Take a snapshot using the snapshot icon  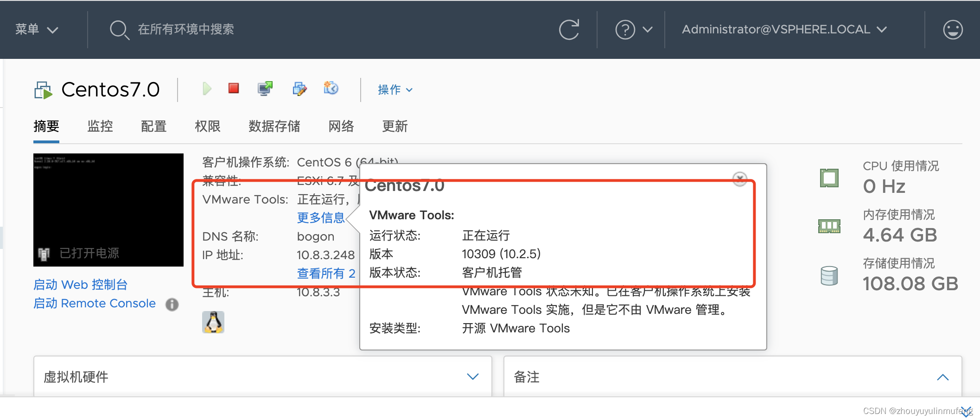coord(331,88)
